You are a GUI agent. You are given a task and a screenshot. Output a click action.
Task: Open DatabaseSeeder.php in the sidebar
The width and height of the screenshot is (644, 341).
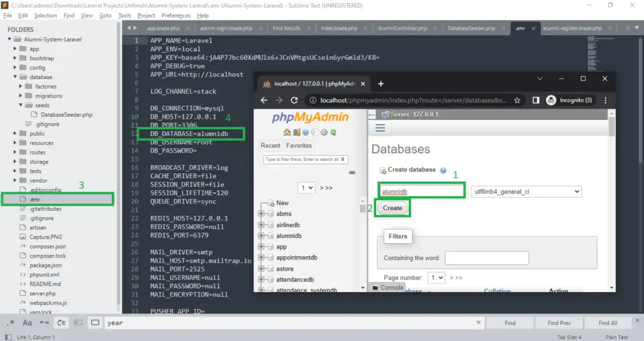pos(66,115)
